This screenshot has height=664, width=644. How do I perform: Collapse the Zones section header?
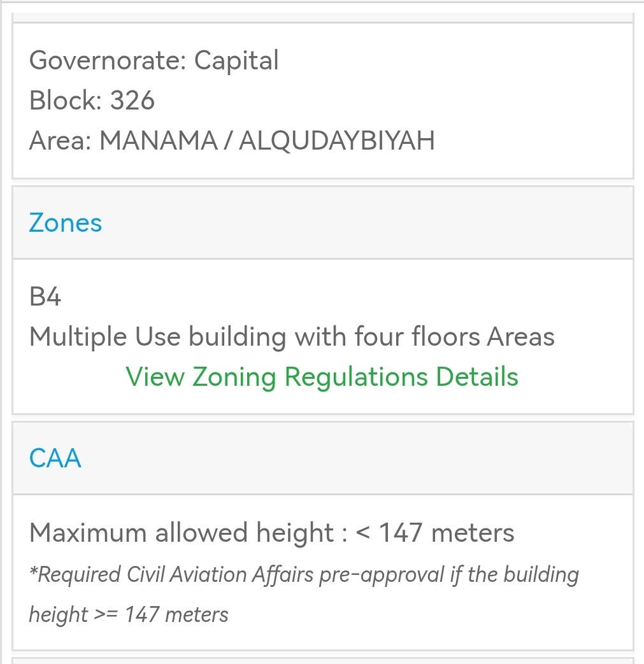[322, 223]
